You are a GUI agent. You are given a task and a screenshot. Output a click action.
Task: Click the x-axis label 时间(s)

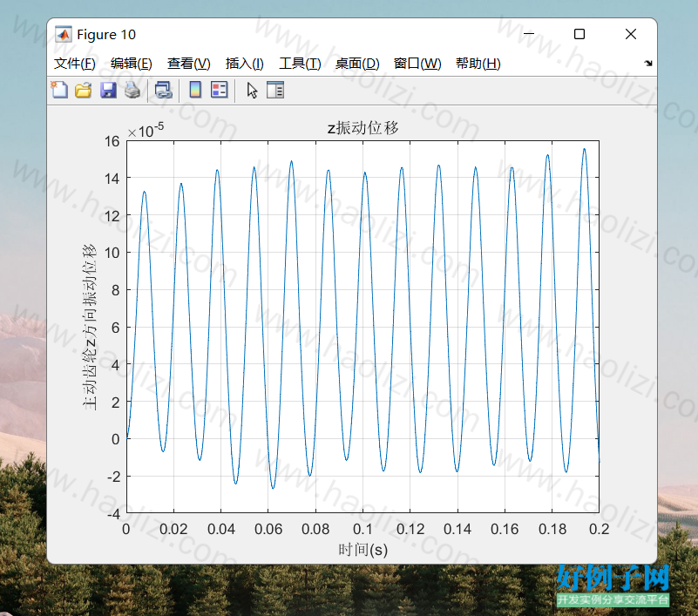click(x=363, y=550)
